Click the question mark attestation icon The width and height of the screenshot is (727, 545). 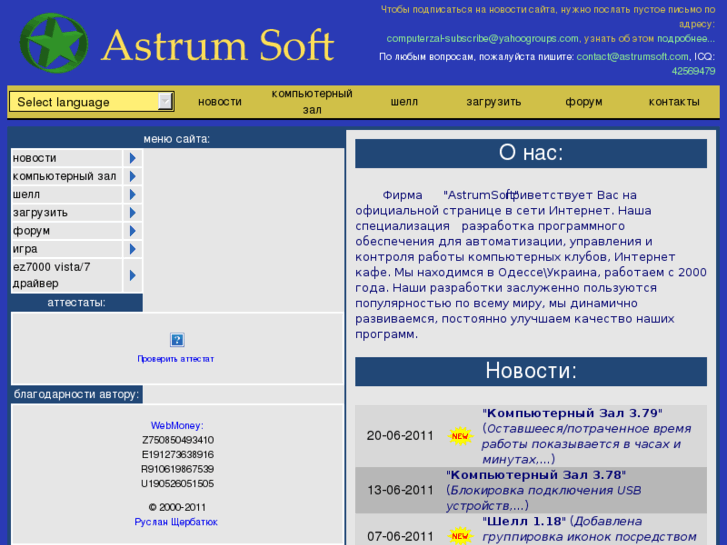point(177,340)
